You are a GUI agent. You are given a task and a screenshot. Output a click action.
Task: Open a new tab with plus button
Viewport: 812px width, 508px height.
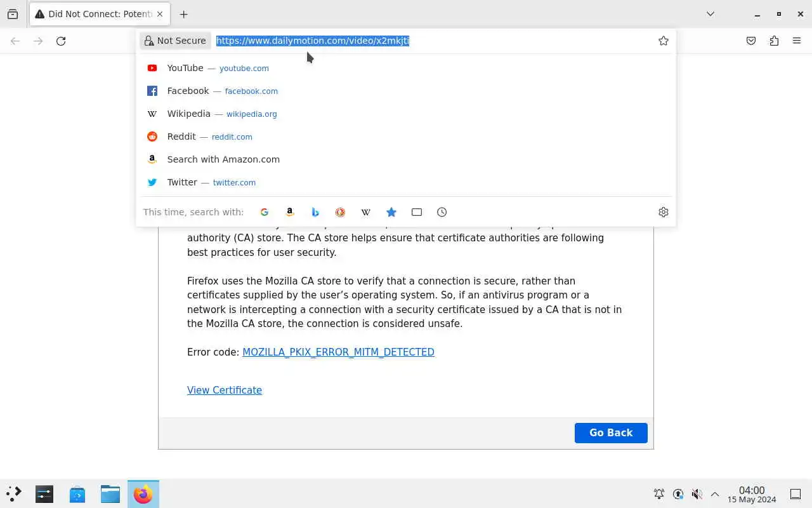pos(183,14)
